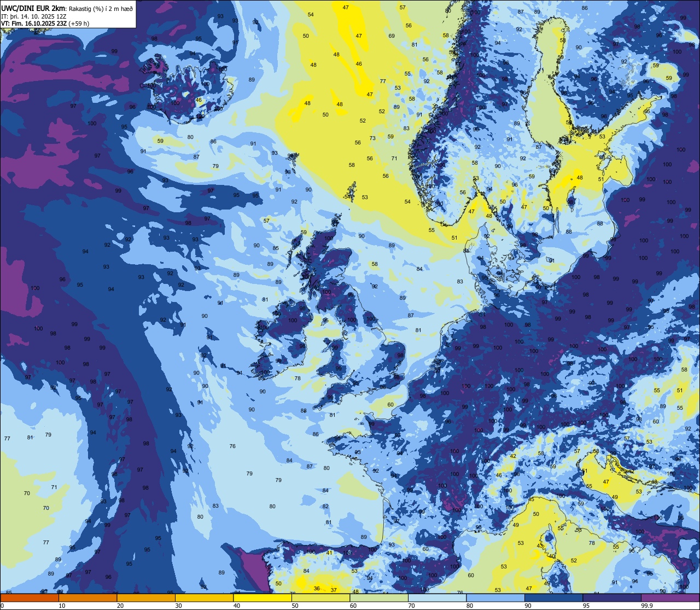This screenshot has height=610, width=700.
Task: Select the 90–95 % dark blue legend segment
Action: (x=553, y=598)
